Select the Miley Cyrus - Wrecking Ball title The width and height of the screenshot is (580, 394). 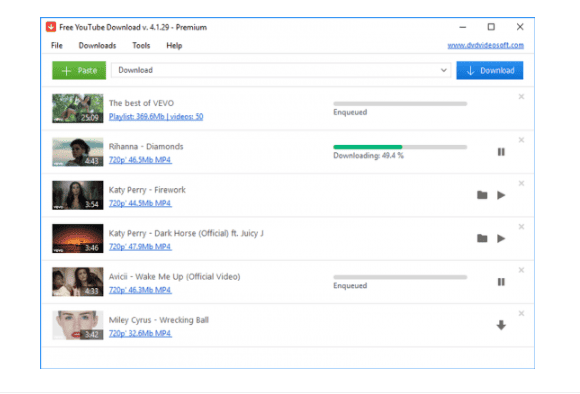pos(159,320)
